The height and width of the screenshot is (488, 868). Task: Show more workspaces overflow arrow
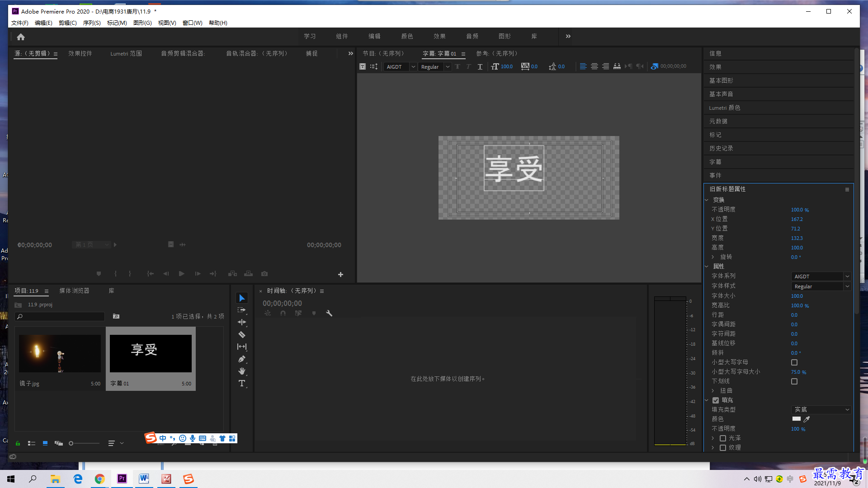click(x=568, y=36)
